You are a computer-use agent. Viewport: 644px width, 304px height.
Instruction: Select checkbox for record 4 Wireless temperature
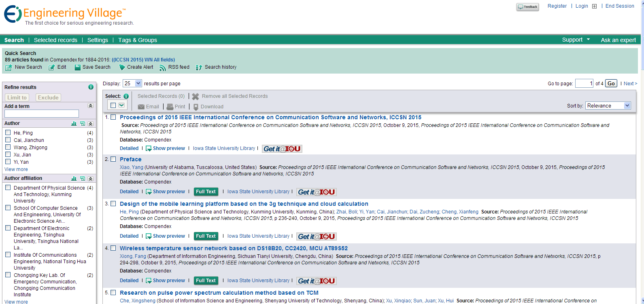pyautogui.click(x=113, y=248)
